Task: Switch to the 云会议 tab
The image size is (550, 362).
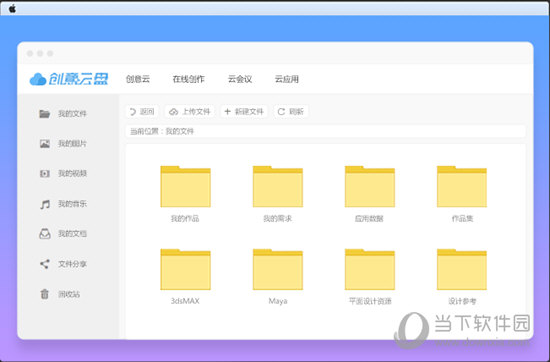Action: (240, 79)
